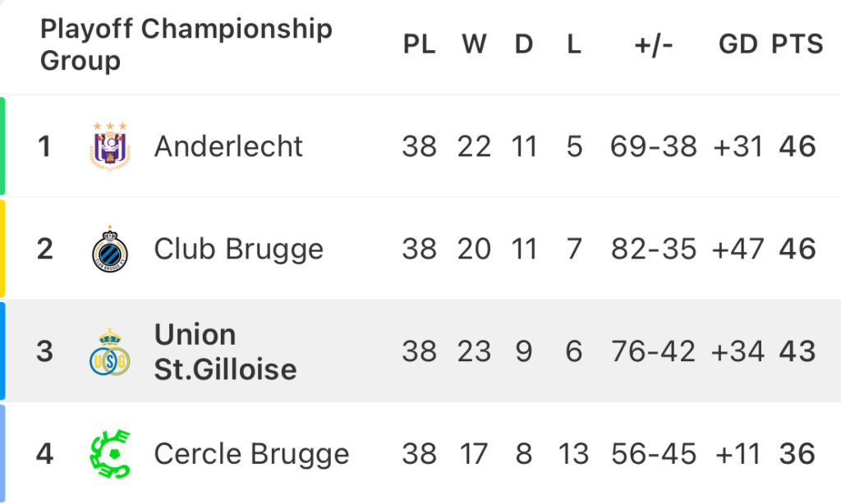Select the Union St.Gilloise team name
The height and width of the screenshot is (504, 841).
225,351
